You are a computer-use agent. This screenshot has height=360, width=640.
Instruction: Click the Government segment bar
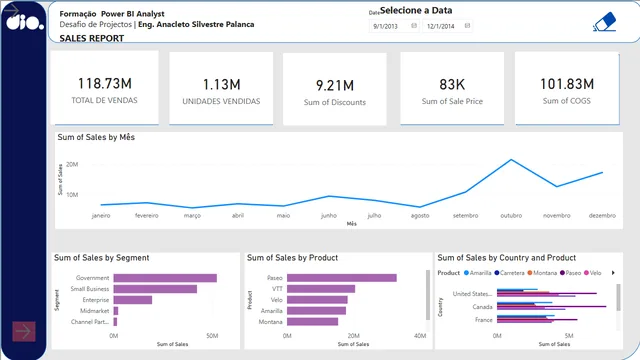click(165, 278)
